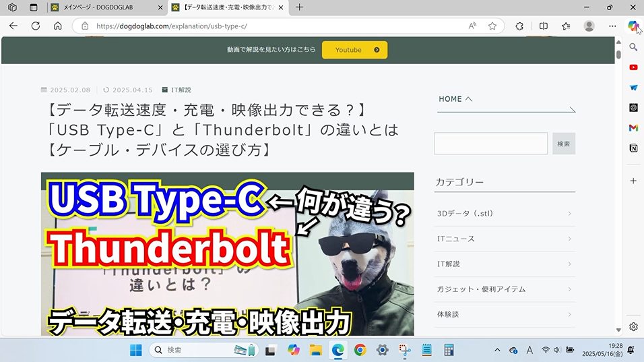Open sidebar settings gear icon

(633, 327)
